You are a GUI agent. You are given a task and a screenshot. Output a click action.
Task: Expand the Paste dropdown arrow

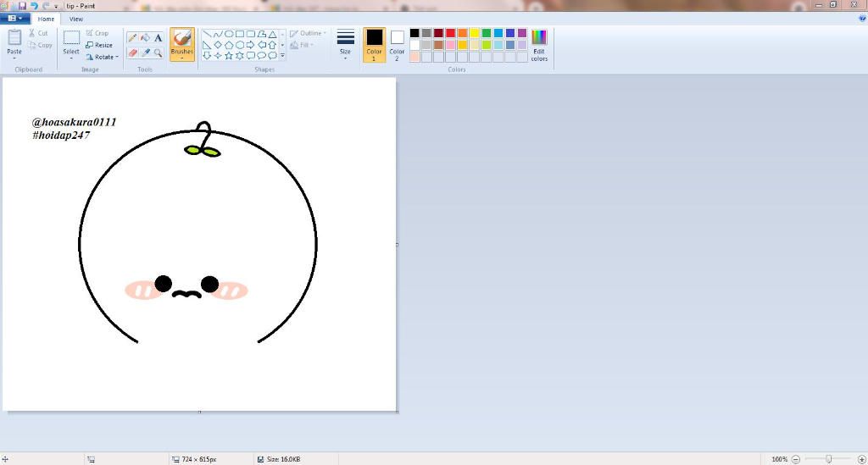(x=14, y=58)
